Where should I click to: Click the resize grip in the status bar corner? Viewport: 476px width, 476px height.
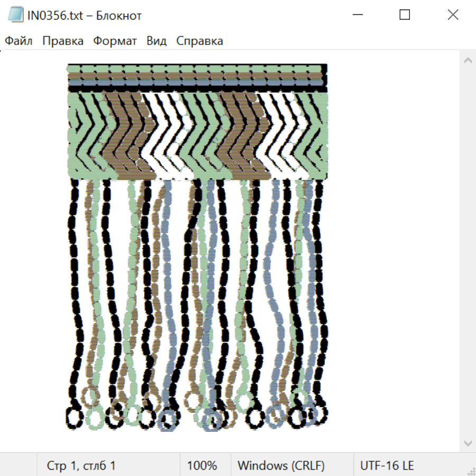point(471,471)
